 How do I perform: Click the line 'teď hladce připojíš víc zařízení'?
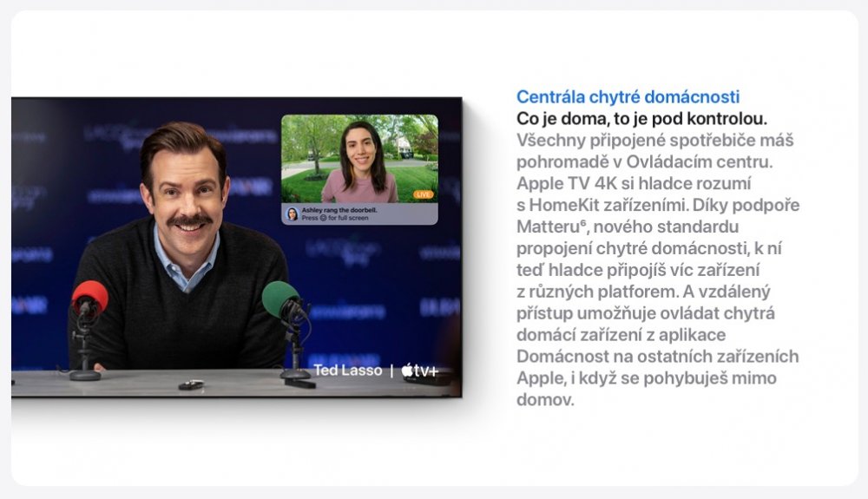pyautogui.click(x=638, y=270)
